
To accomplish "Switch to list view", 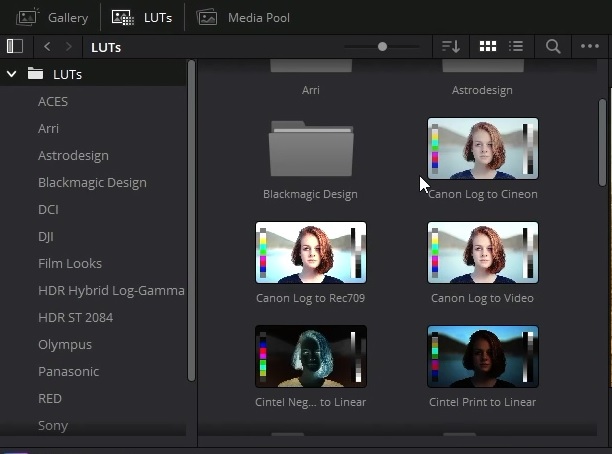I will 516,46.
